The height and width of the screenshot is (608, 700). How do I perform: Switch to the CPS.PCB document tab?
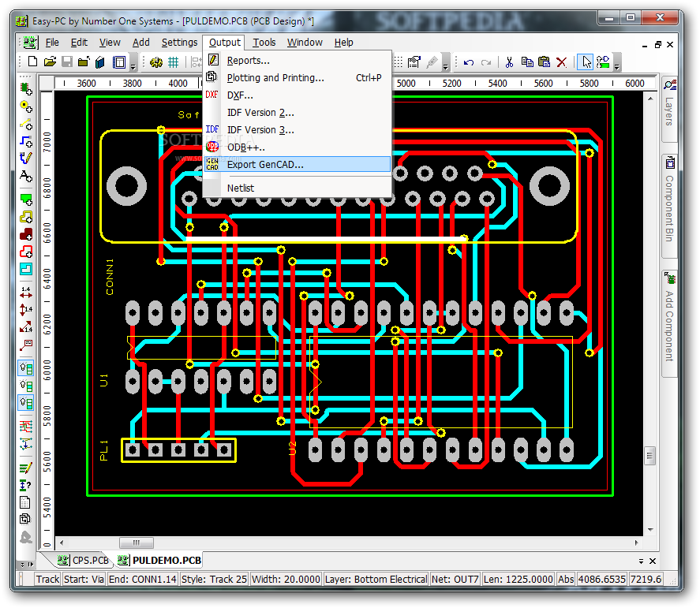coord(84,560)
